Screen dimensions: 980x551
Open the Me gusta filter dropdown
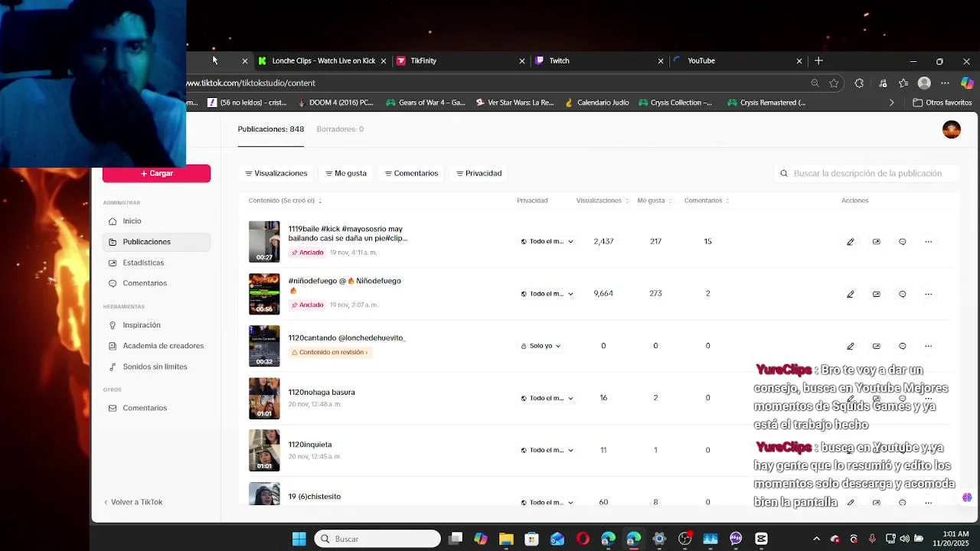[x=346, y=173]
